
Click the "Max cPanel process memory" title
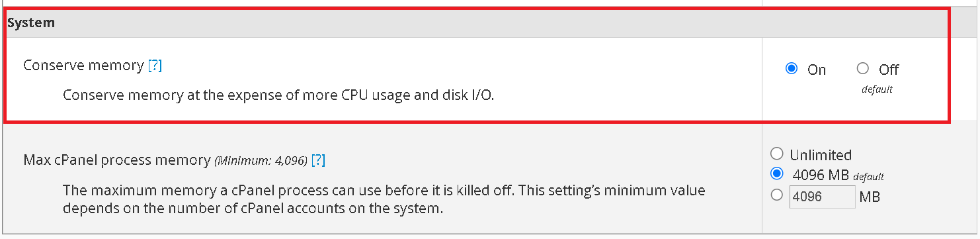coord(117,160)
